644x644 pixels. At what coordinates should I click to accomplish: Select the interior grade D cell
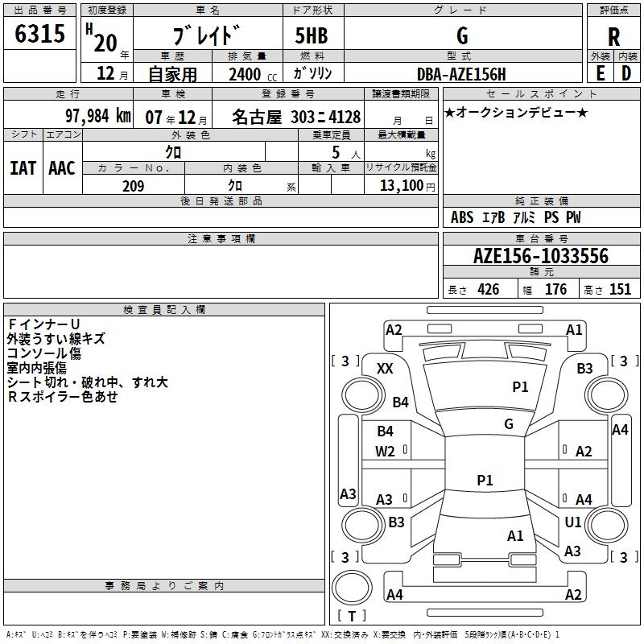coord(627,72)
